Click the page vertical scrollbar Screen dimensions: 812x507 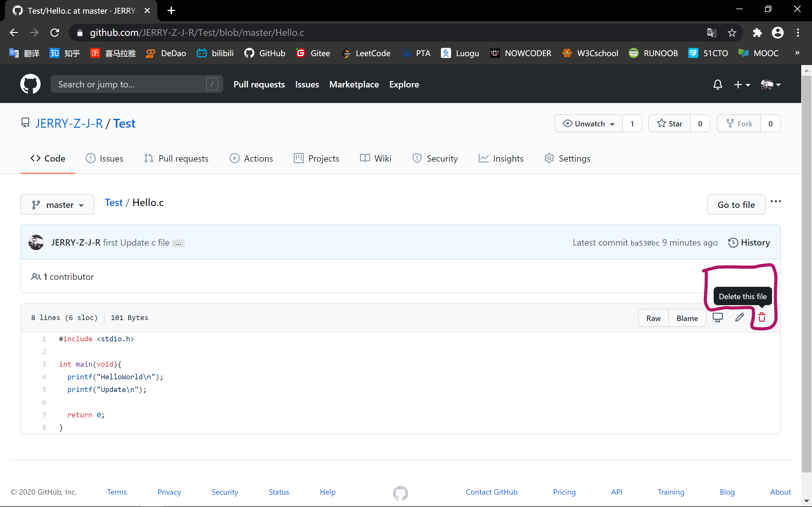click(806, 268)
